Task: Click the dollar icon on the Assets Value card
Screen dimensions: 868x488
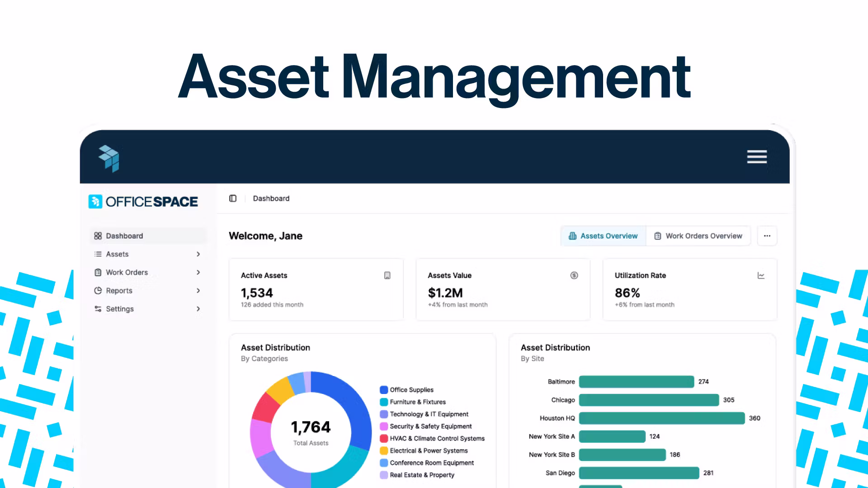Action: click(x=574, y=275)
